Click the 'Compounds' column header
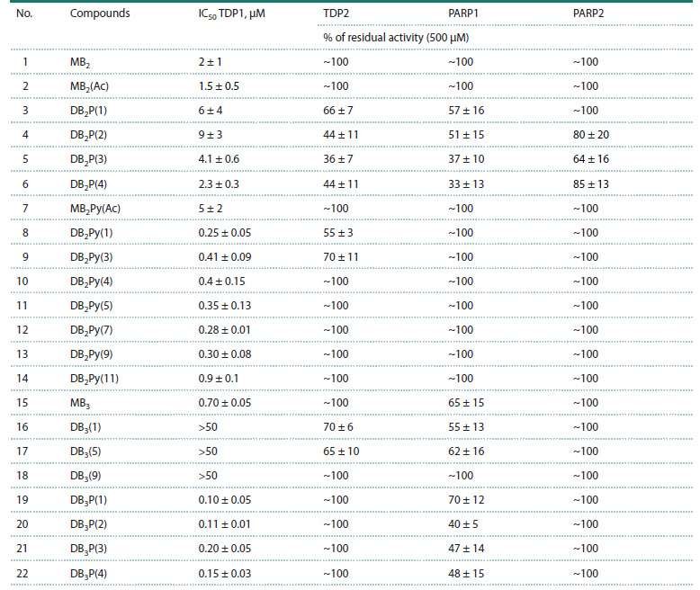This screenshot has height=590, width=700. pos(100,13)
